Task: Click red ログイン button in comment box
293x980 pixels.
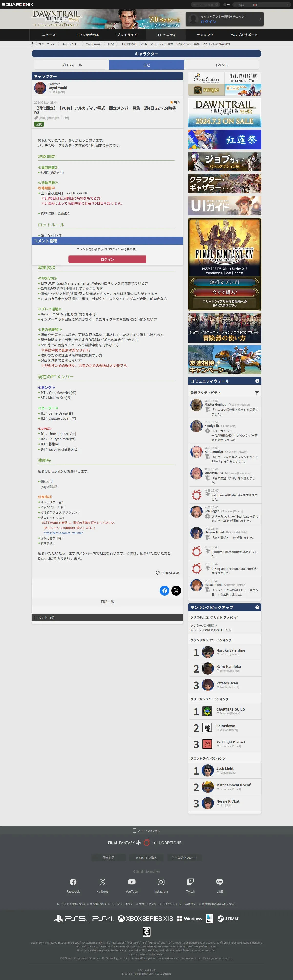Action: (x=107, y=259)
